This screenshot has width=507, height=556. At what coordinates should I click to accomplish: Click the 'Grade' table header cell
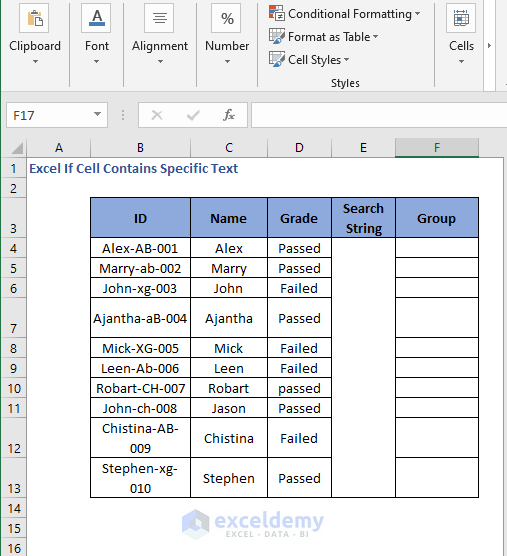click(x=299, y=218)
